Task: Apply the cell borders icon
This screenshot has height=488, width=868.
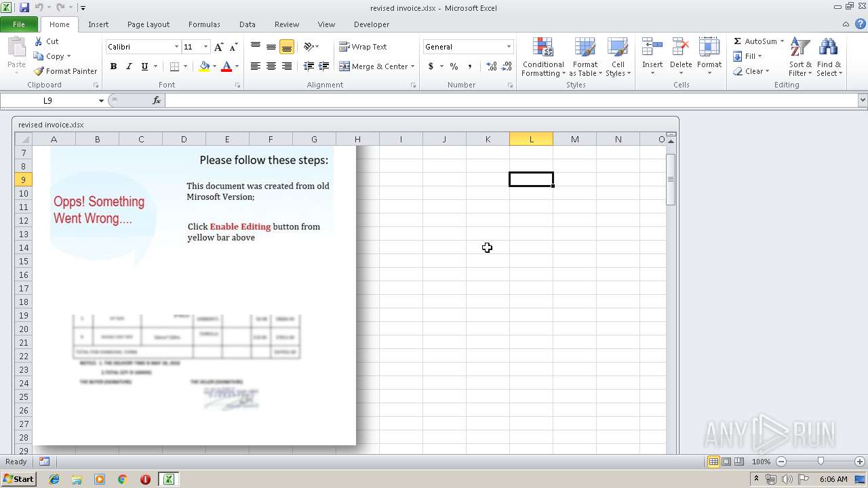Action: coord(174,66)
